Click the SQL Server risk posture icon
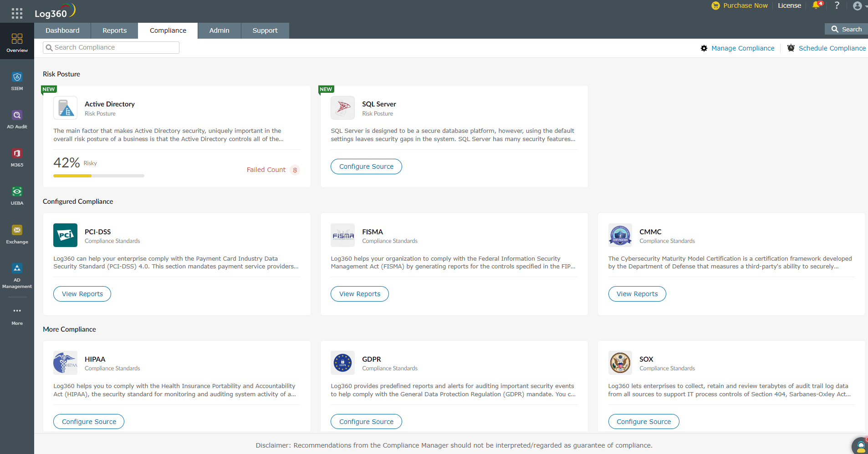868x454 pixels. [x=342, y=108]
